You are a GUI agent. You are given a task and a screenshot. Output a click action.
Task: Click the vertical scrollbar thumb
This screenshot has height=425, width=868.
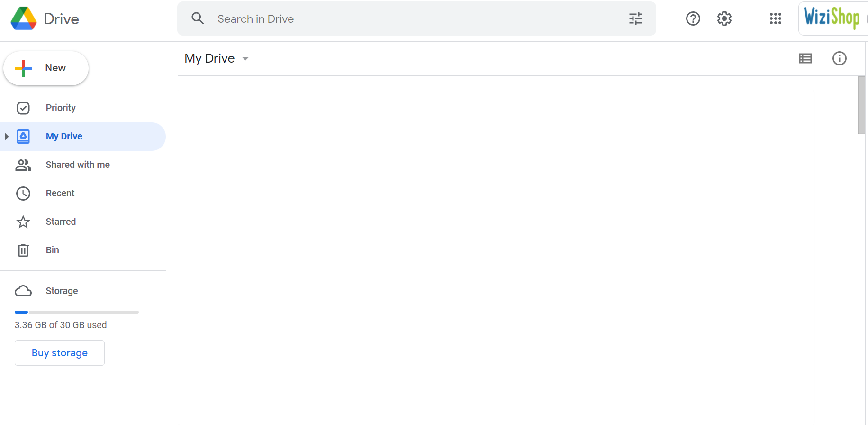tap(861, 105)
